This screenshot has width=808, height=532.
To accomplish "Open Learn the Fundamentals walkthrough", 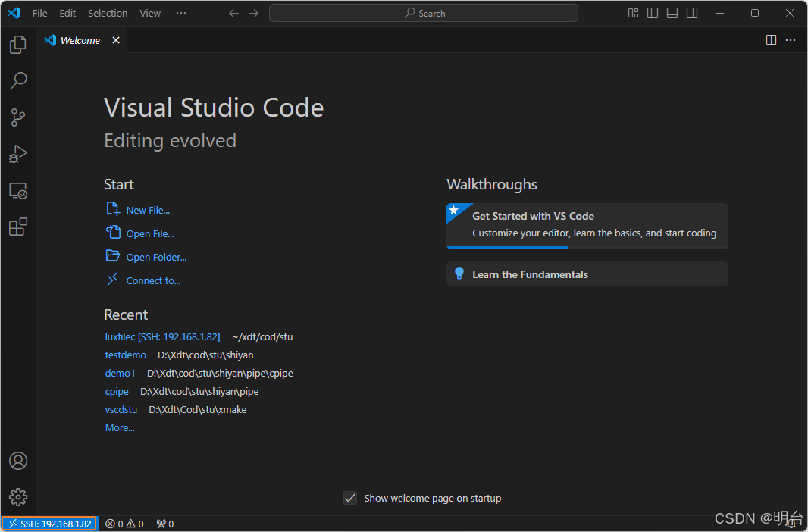I will coord(587,274).
